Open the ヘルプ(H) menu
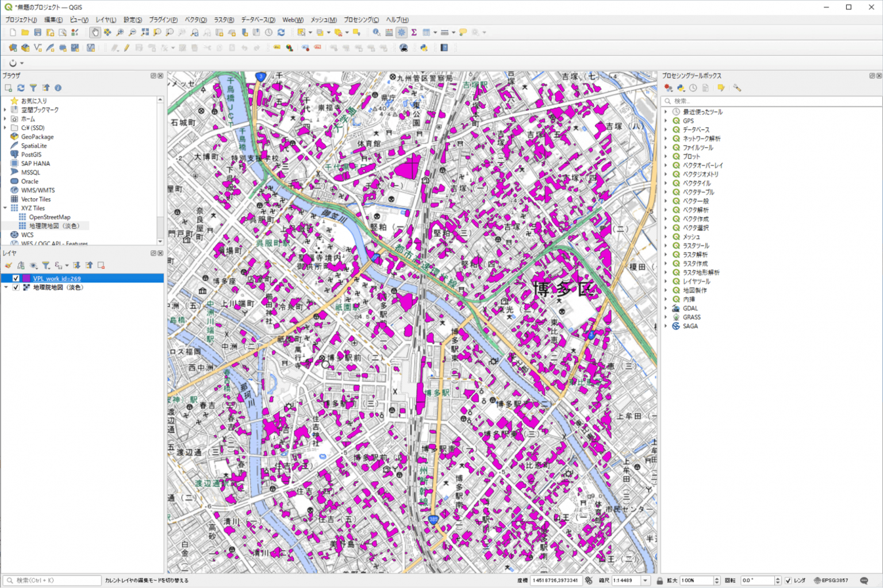 pyautogui.click(x=397, y=20)
